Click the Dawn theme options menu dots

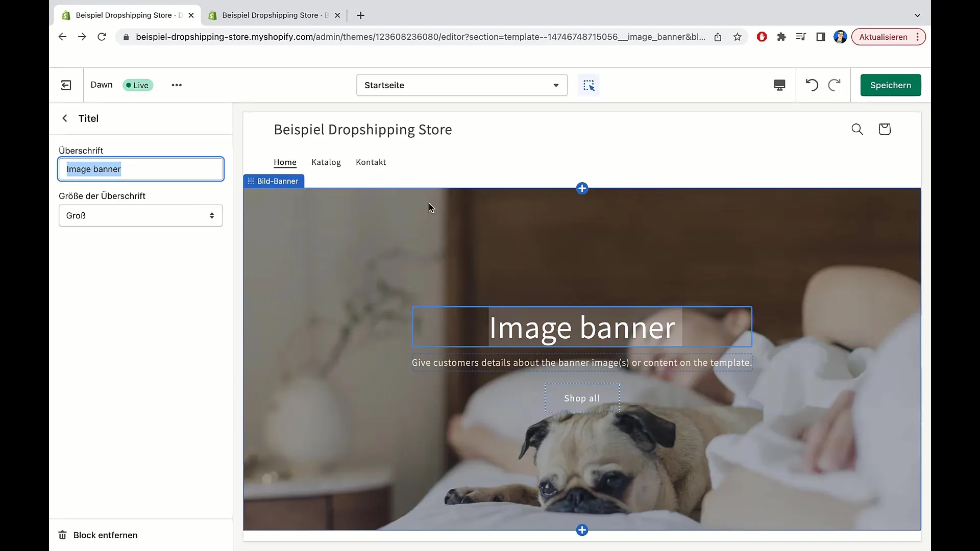click(176, 85)
